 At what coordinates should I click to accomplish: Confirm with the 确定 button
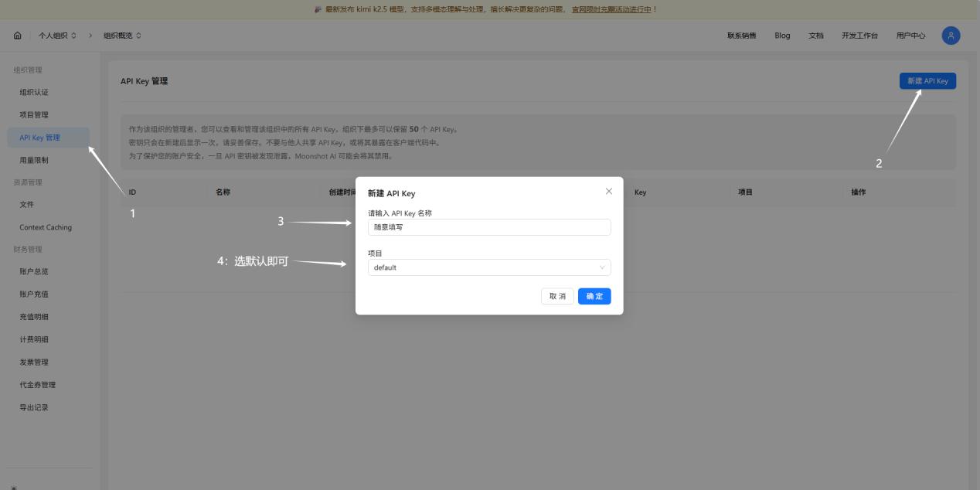[594, 296]
